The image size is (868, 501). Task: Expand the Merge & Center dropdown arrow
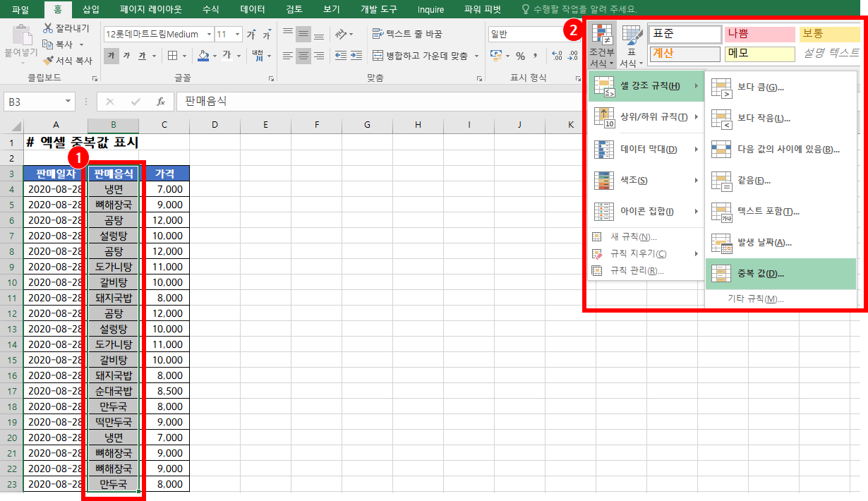point(476,56)
